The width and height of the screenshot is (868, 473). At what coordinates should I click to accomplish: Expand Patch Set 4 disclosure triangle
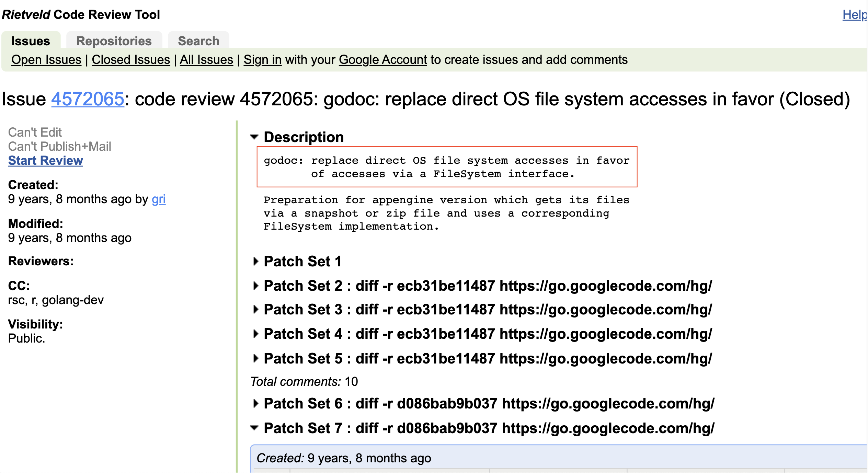pyautogui.click(x=255, y=334)
